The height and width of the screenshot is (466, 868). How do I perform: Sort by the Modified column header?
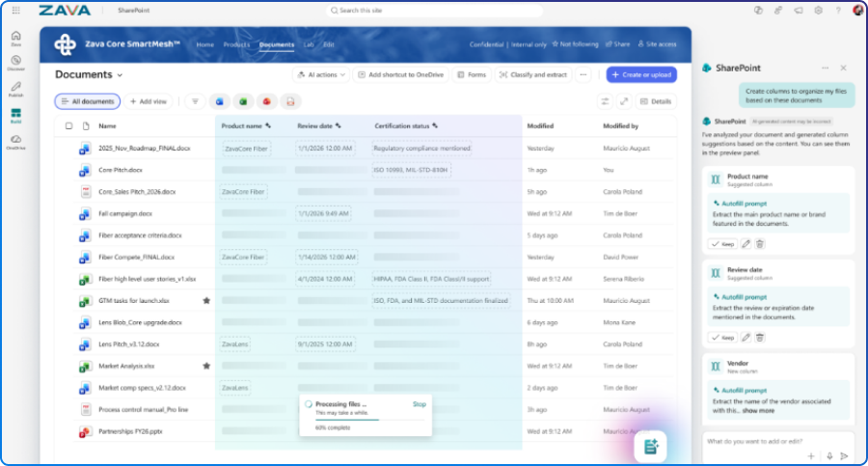tap(540, 125)
